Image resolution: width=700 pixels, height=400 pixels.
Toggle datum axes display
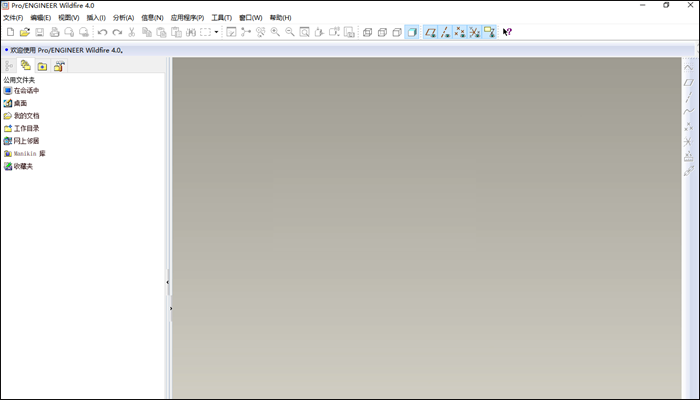click(445, 32)
